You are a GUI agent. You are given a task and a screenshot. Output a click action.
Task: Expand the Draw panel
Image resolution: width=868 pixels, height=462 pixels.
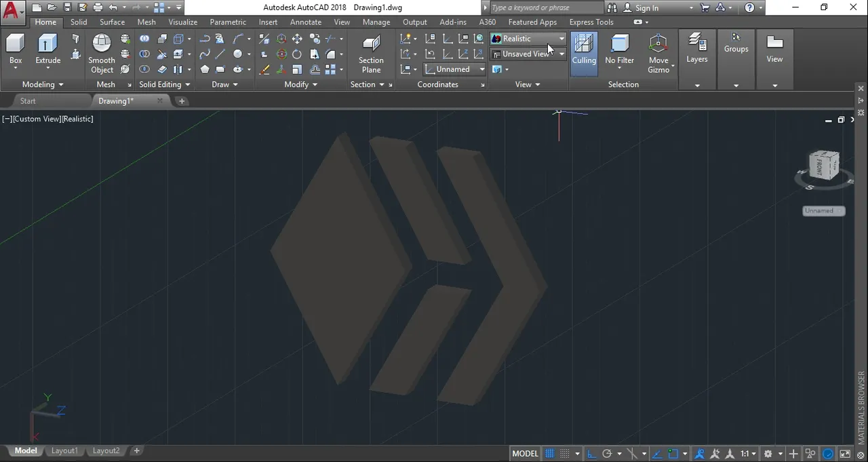(x=224, y=85)
